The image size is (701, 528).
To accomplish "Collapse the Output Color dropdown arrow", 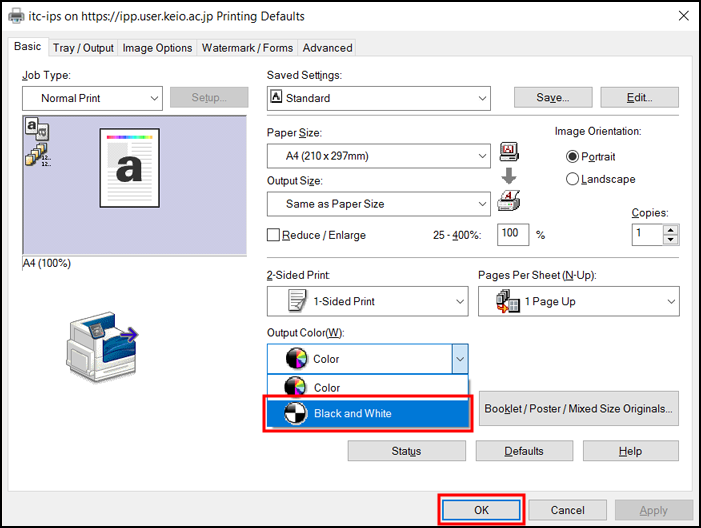I will [460, 359].
